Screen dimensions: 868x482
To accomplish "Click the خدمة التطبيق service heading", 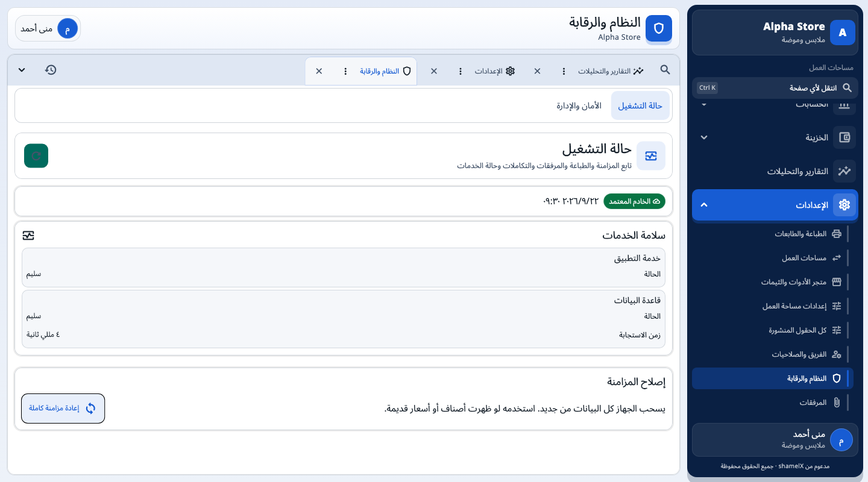I will [637, 258].
